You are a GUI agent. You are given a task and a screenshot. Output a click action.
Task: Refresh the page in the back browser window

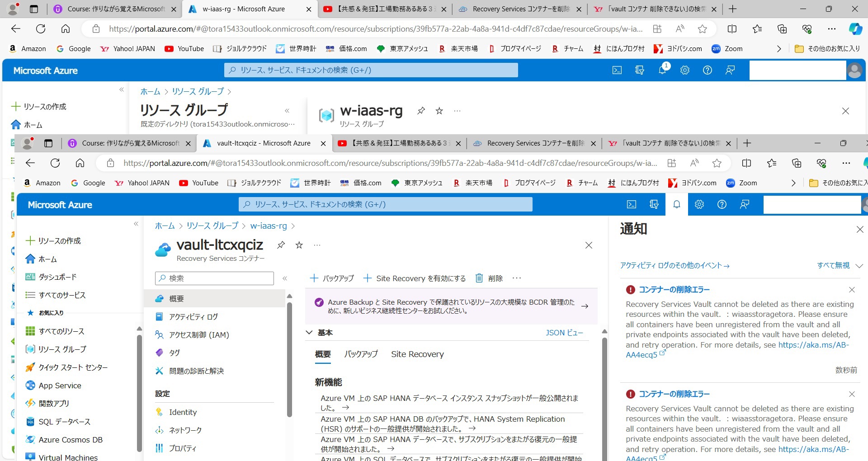(x=41, y=29)
